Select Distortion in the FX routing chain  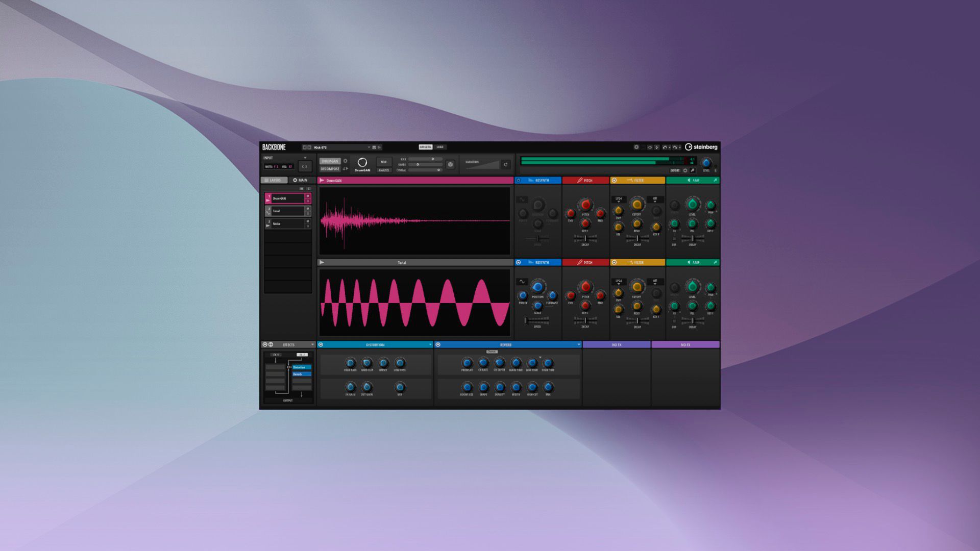coord(302,367)
